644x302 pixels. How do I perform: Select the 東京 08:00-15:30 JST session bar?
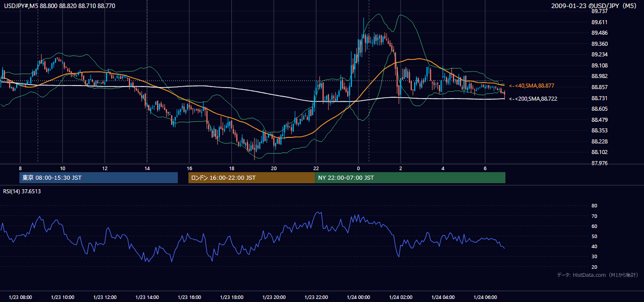pos(99,178)
